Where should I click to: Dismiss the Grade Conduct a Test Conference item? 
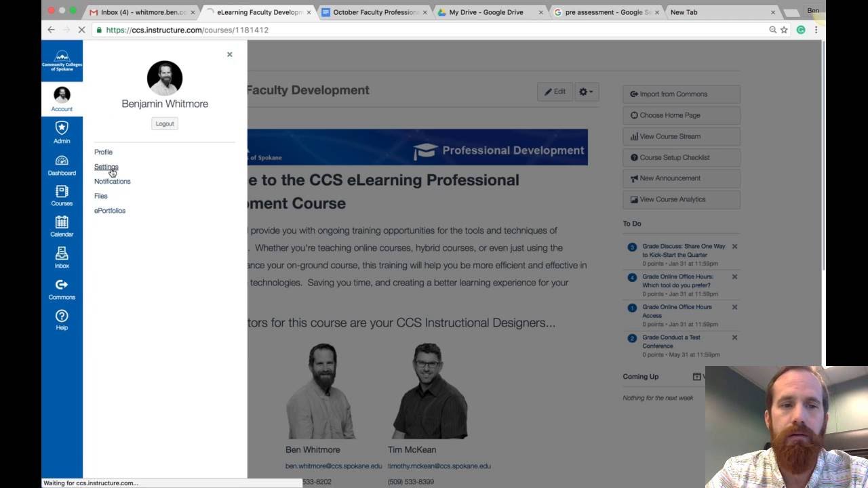click(734, 338)
